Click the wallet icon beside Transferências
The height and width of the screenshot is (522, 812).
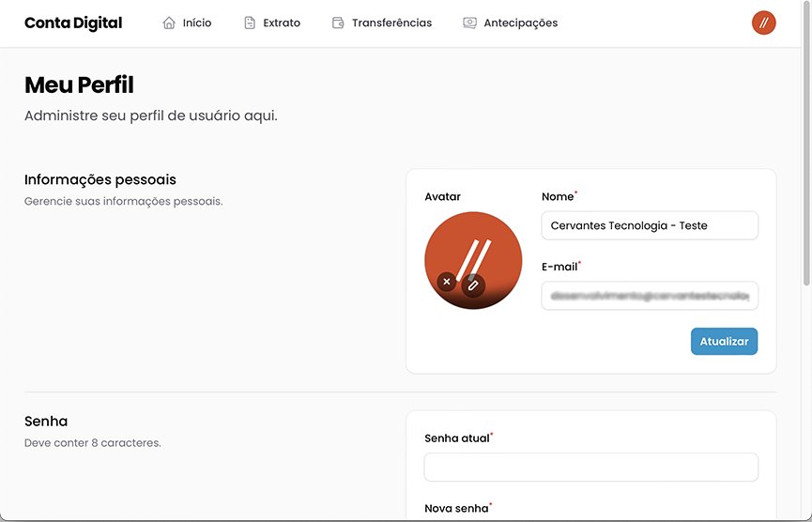338,23
